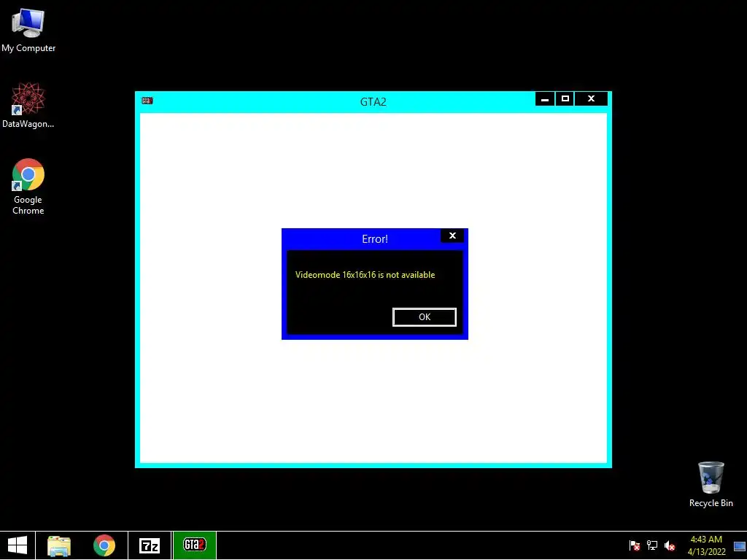Select the Recycle Bin desktop icon
The image size is (747, 560).
pyautogui.click(x=711, y=484)
